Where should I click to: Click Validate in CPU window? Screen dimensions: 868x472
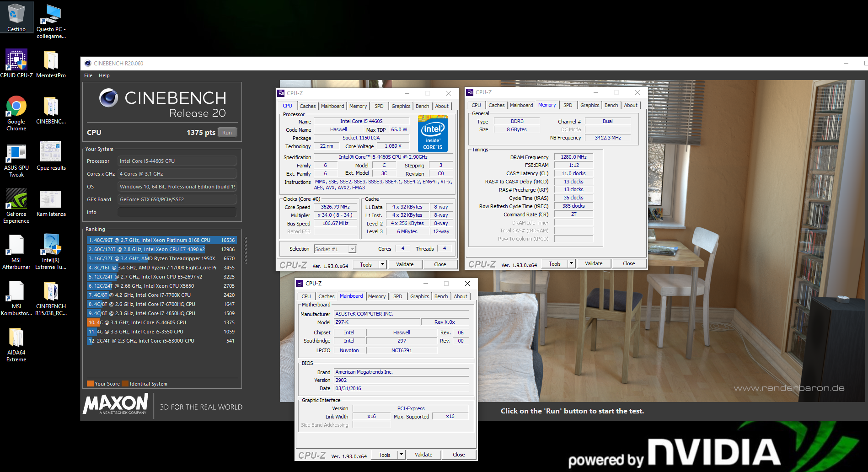[x=405, y=264]
